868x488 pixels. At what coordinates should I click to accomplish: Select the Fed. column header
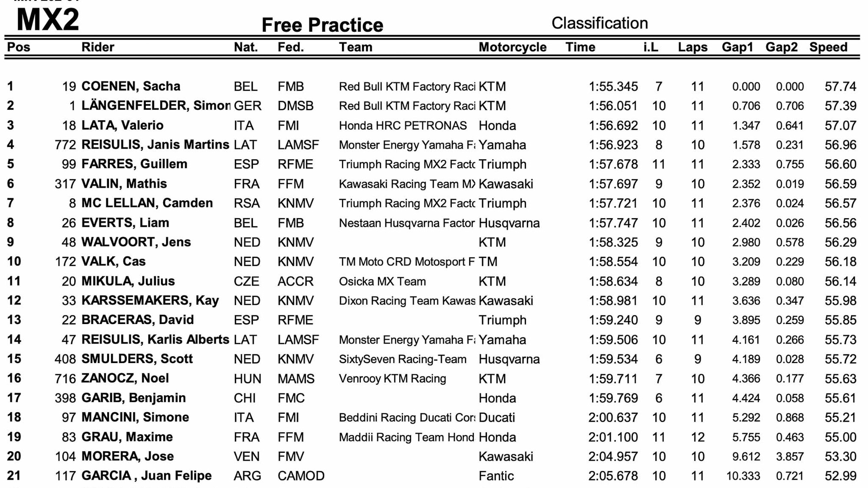[290, 47]
